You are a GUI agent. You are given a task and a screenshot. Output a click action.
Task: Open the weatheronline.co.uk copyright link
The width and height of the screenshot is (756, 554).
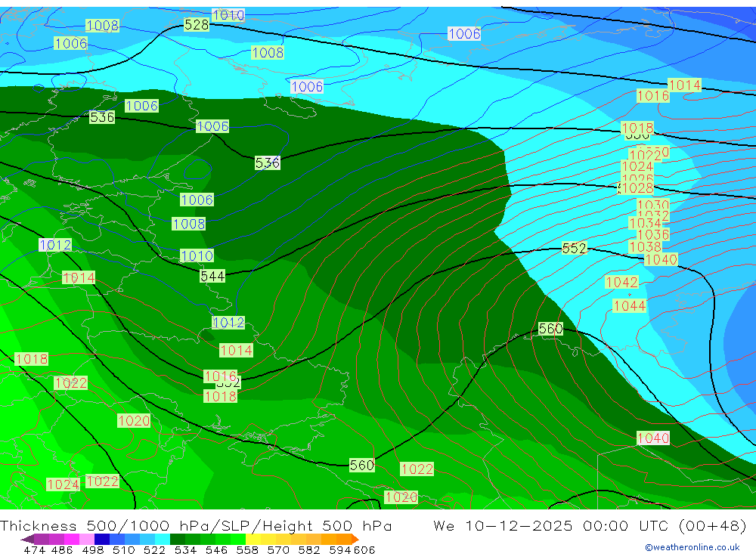(692, 546)
